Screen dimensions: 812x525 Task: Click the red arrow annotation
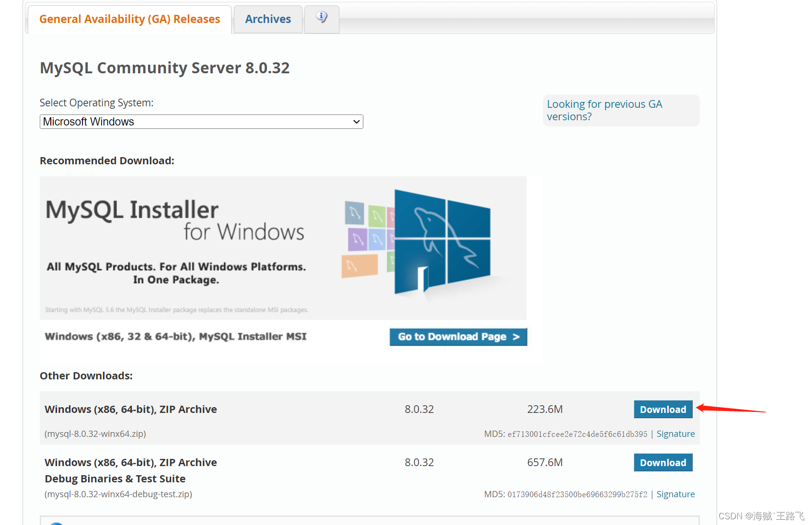pos(731,409)
